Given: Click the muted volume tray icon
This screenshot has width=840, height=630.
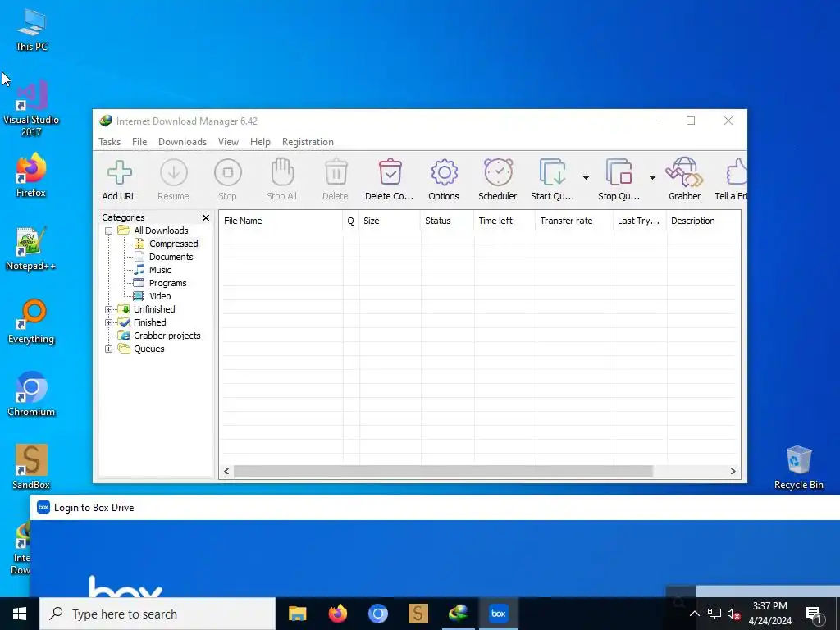Looking at the screenshot, I should click(734, 614).
